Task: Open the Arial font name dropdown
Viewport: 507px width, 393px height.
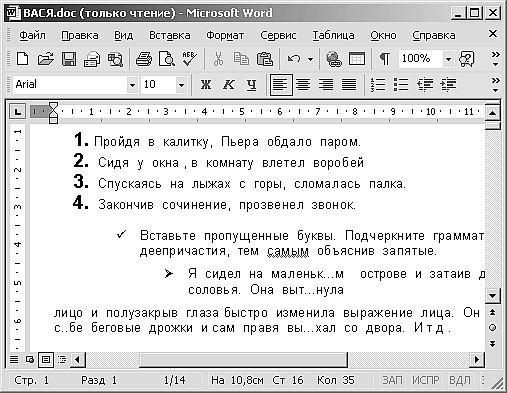Action: tap(132, 85)
